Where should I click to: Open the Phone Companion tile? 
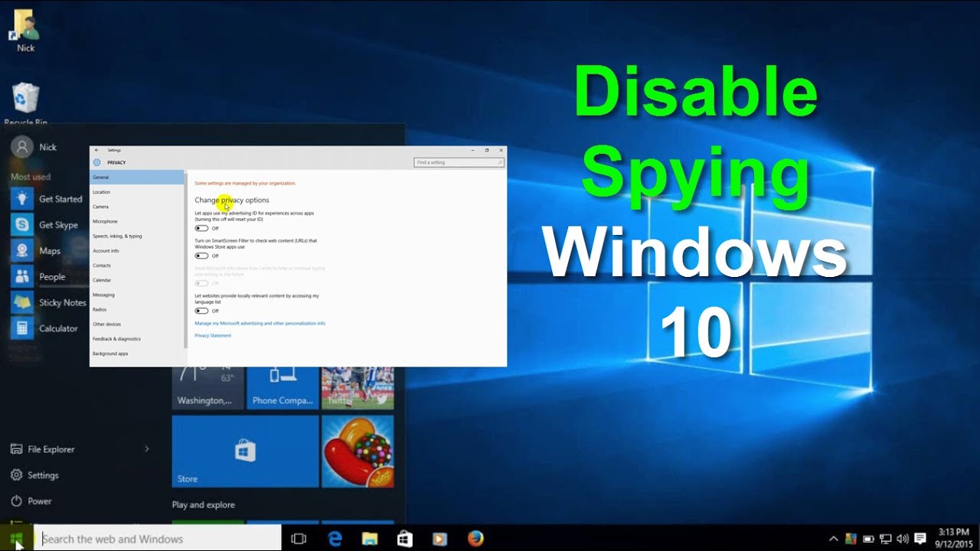(283, 388)
